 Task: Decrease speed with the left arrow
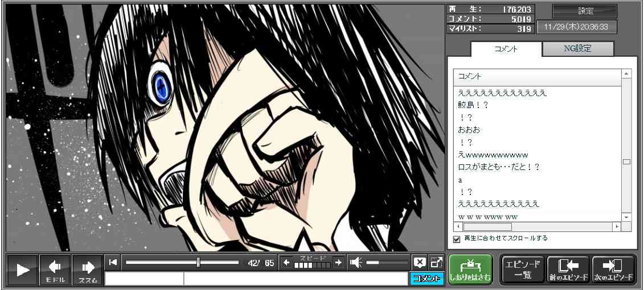coord(286,262)
